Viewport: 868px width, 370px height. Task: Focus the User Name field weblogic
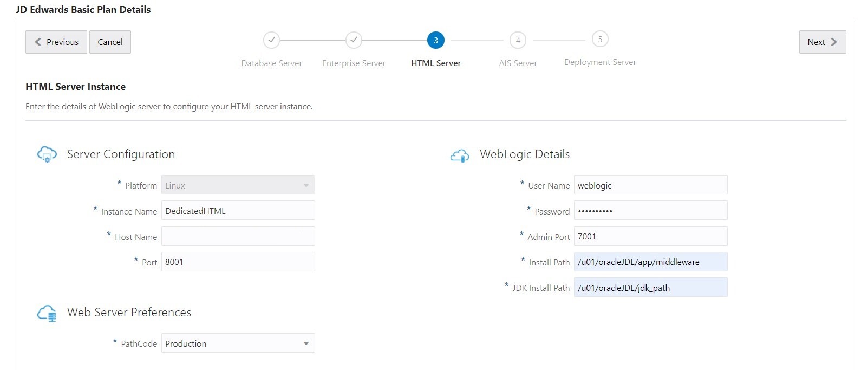(651, 185)
